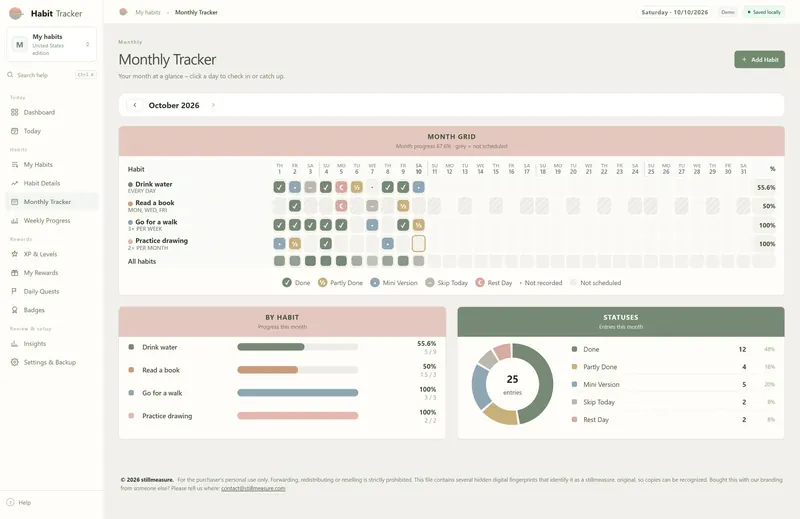Viewport: 800px width, 519px height.
Task: Go to previous month
Action: tap(135, 105)
